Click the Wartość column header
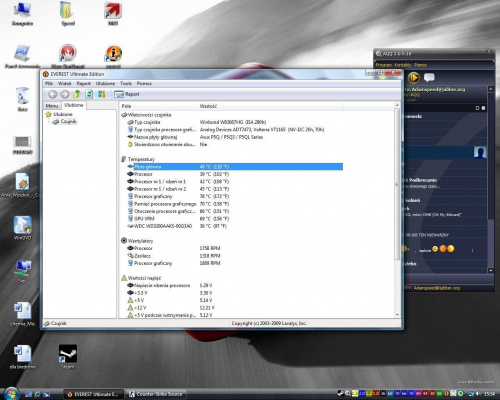The image size is (500, 400). pos(270,106)
